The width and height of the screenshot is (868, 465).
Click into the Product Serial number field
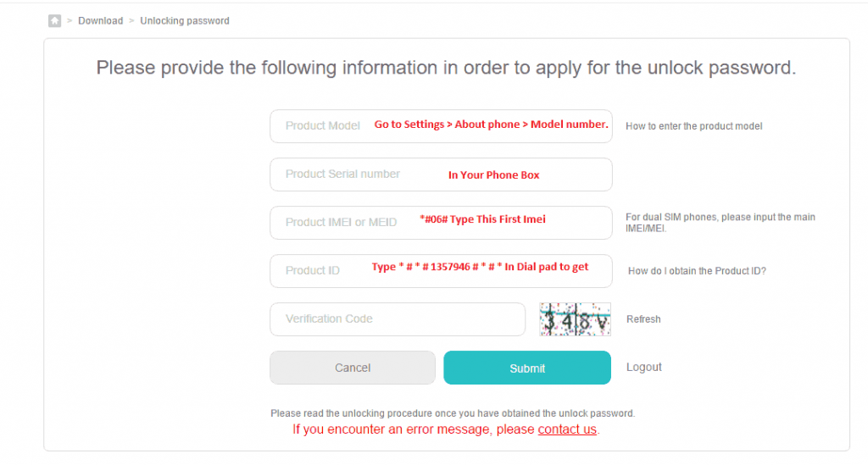click(441, 174)
